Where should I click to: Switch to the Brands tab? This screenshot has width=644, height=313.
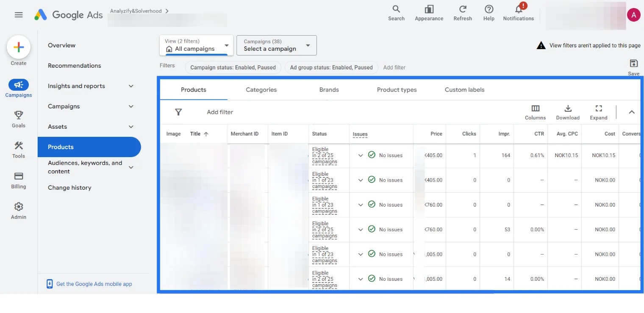(x=329, y=90)
